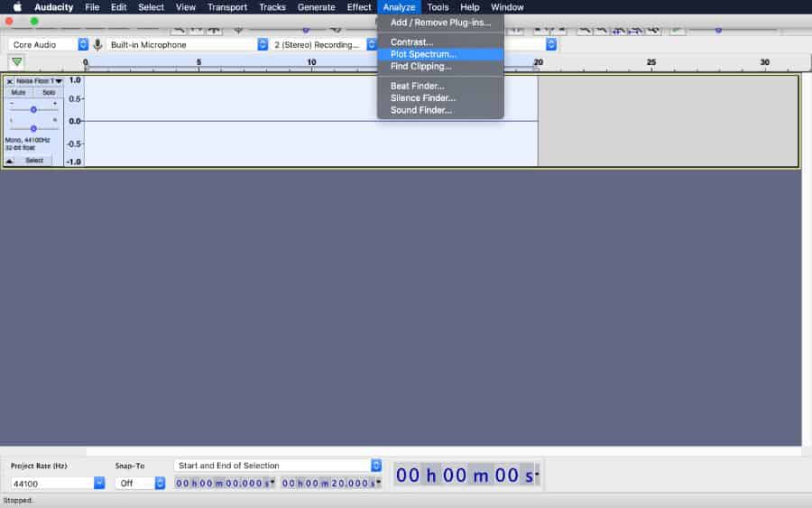This screenshot has width=812, height=508.
Task: Open the File menu
Action: tap(92, 7)
